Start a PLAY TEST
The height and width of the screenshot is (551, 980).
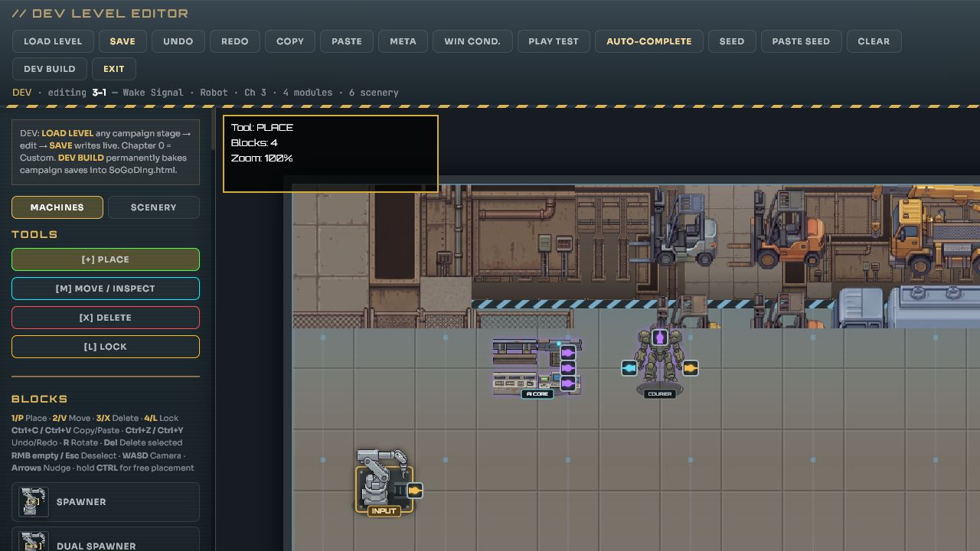point(554,41)
